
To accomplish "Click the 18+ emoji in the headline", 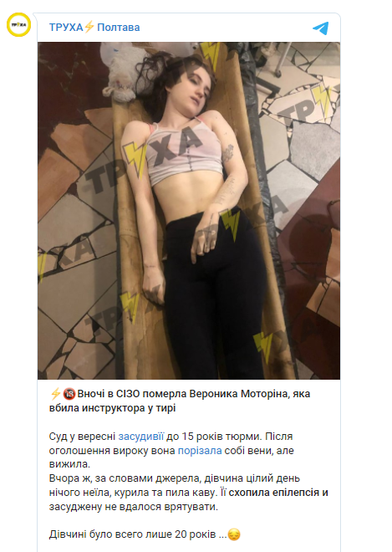I will tap(69, 394).
